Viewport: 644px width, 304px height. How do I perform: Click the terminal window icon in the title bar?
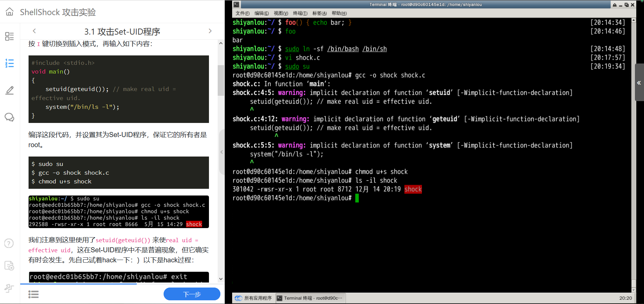237,4
